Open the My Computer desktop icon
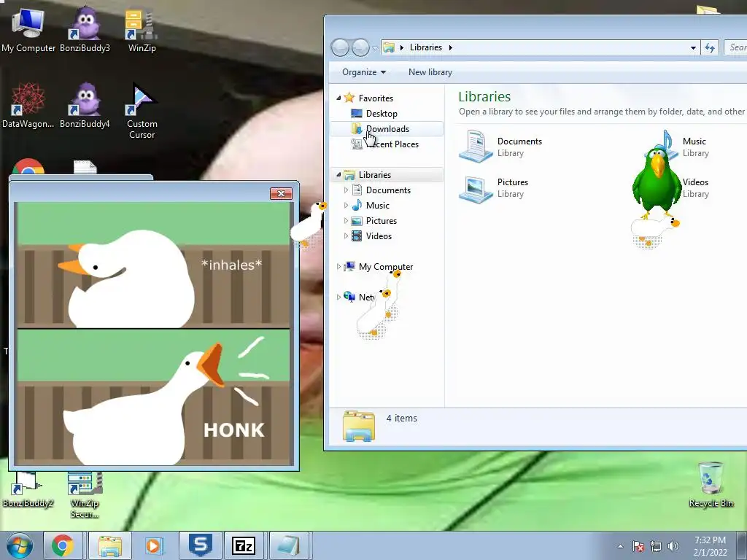This screenshot has width=747, height=560. coord(28,29)
